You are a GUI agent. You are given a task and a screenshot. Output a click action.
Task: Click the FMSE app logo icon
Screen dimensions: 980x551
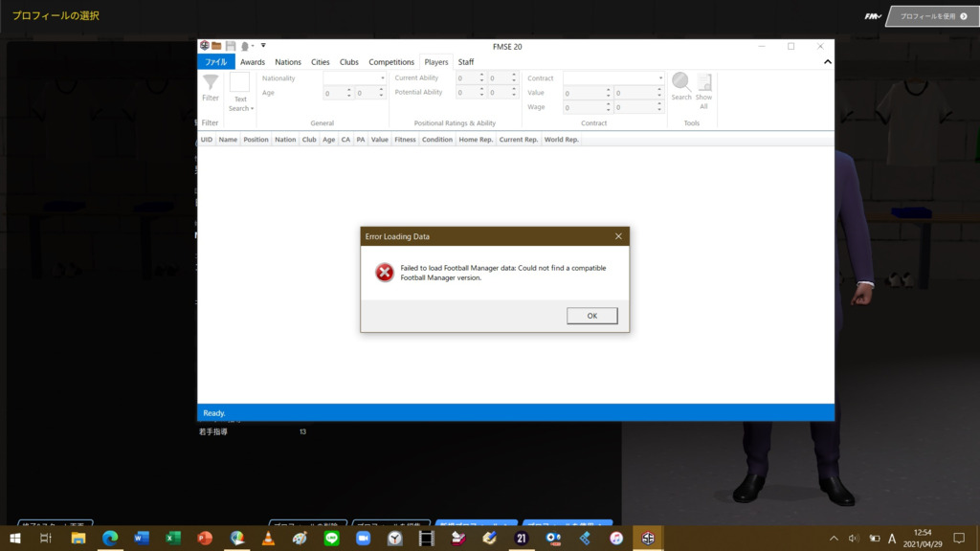[x=205, y=46]
